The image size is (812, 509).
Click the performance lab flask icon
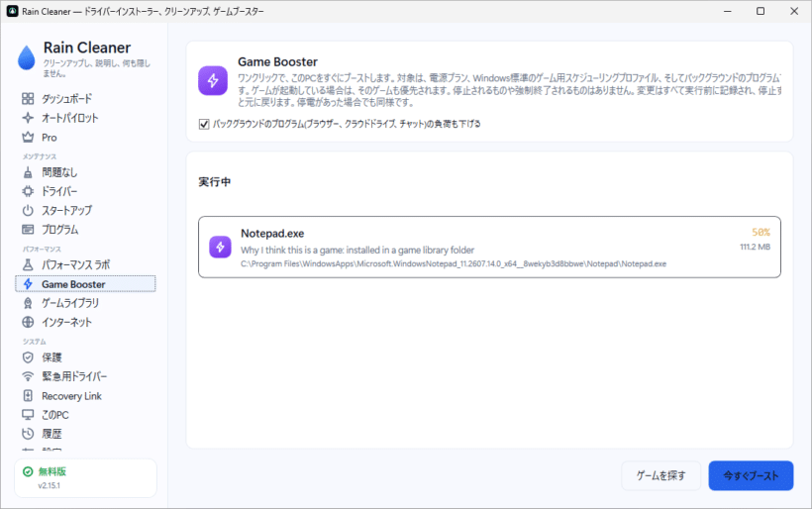pos(28,264)
